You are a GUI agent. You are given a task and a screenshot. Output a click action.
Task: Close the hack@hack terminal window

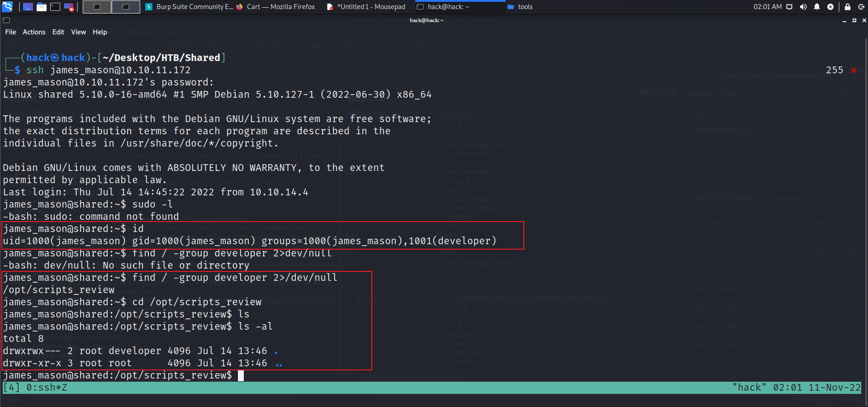(864, 20)
